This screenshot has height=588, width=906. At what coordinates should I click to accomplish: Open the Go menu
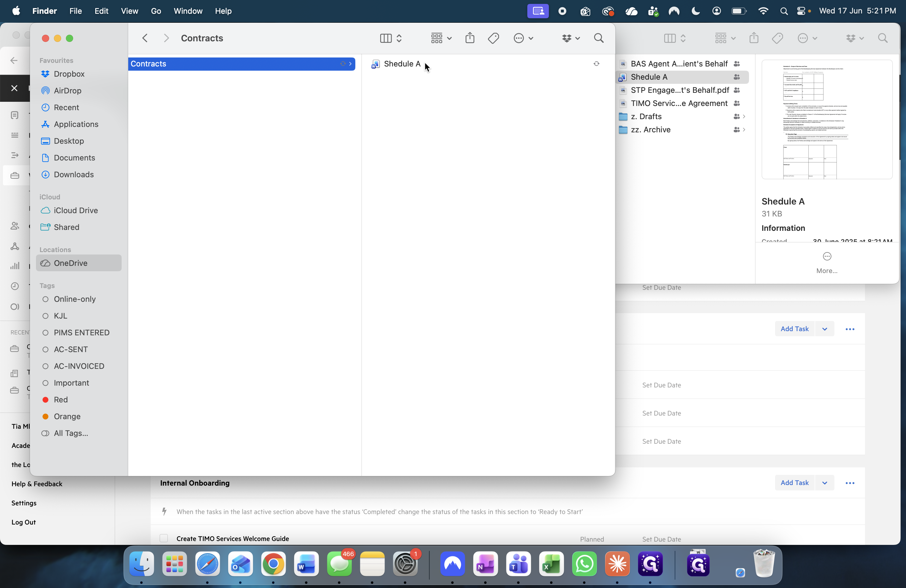pos(156,11)
